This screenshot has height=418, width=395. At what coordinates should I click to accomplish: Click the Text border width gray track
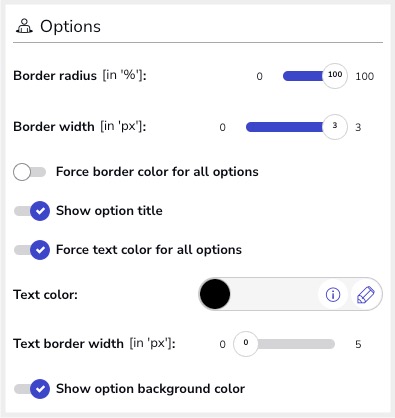[296, 344]
